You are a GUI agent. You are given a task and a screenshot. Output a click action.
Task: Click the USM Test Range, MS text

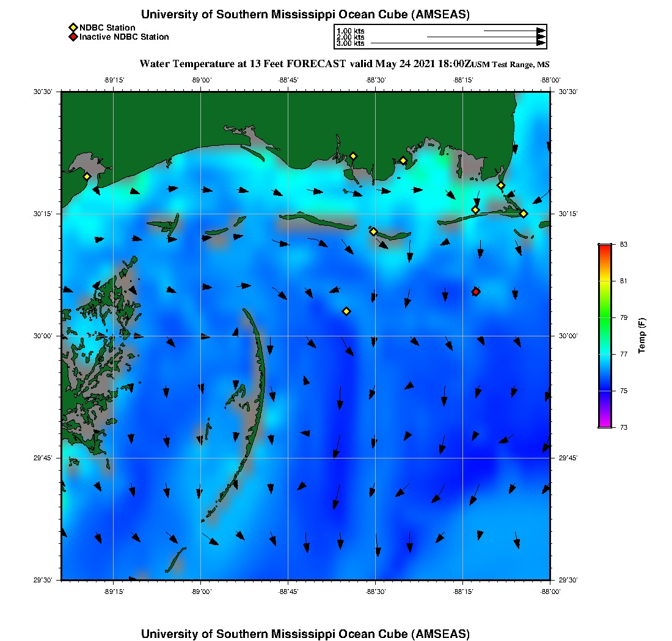[511, 65]
